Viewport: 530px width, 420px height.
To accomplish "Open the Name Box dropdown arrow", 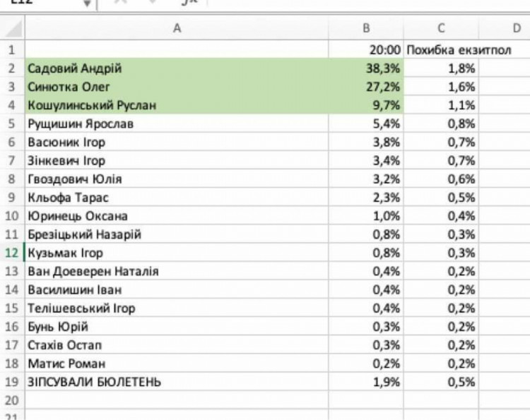I will (x=87, y=4).
